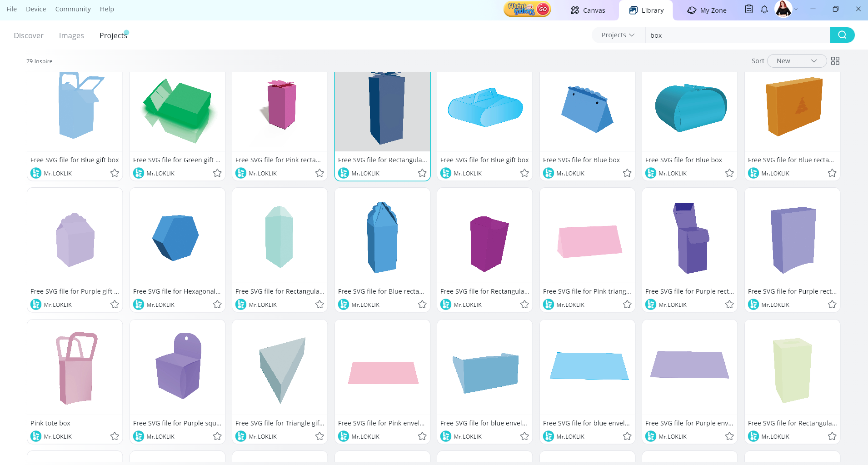Click the user profile avatar
Screen dimensions: 868x465
click(783, 9)
